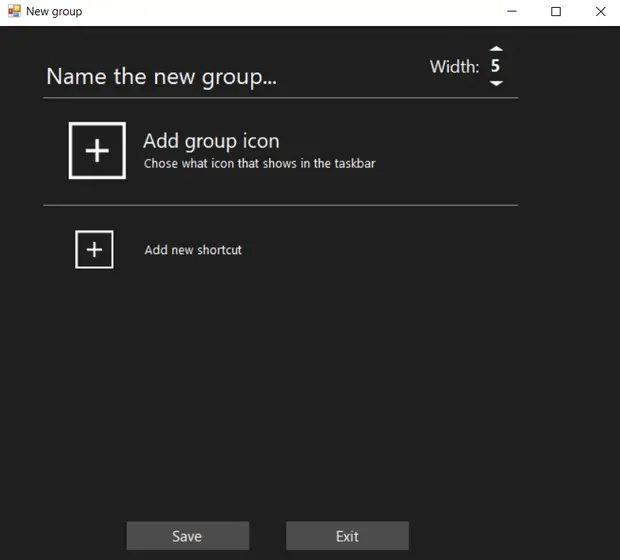Save the new group
The image size is (620, 560).
point(188,536)
